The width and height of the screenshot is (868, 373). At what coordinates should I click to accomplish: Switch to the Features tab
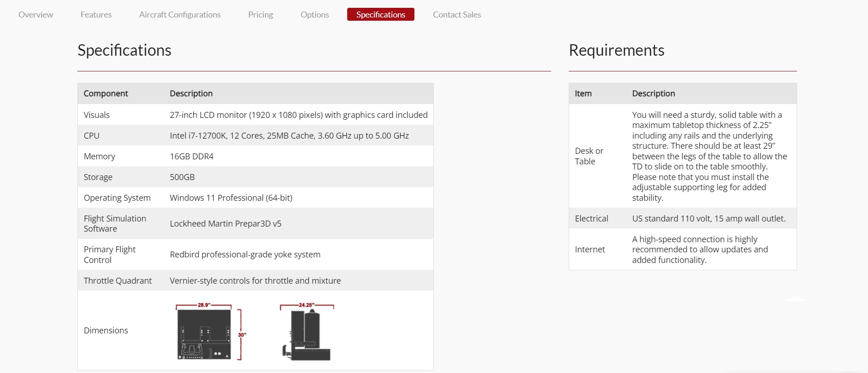pyautogui.click(x=96, y=15)
